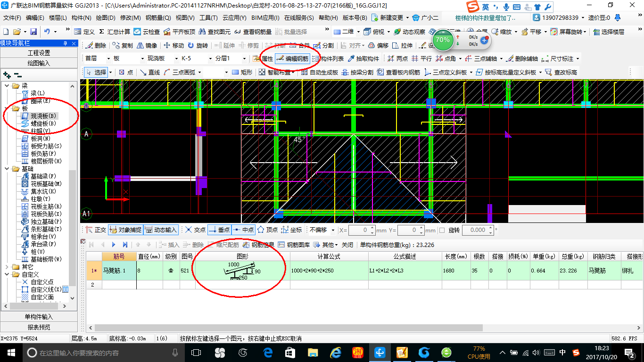The height and width of the screenshot is (362, 644).
Task: Select the 复制 copy tool
Action: [124, 46]
